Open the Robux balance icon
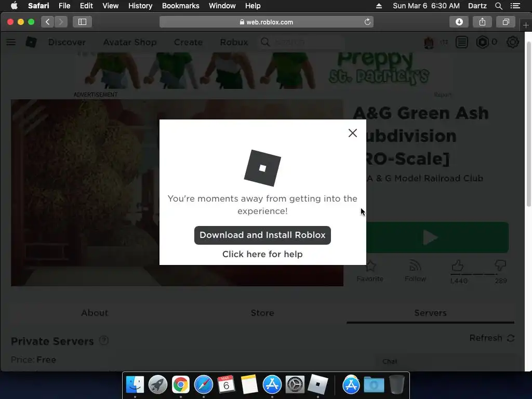The image size is (532, 399). tap(482, 42)
